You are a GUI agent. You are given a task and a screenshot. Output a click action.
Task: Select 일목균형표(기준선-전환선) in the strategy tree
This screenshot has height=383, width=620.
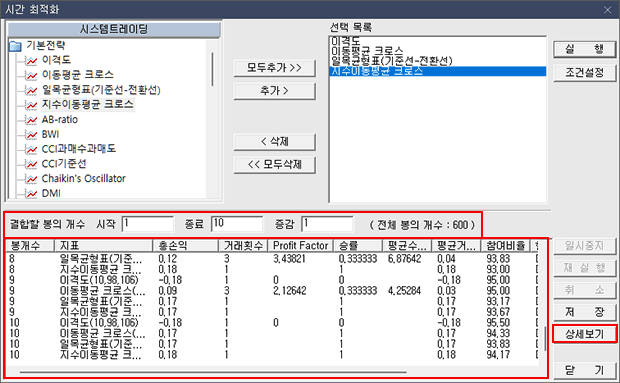click(x=101, y=90)
